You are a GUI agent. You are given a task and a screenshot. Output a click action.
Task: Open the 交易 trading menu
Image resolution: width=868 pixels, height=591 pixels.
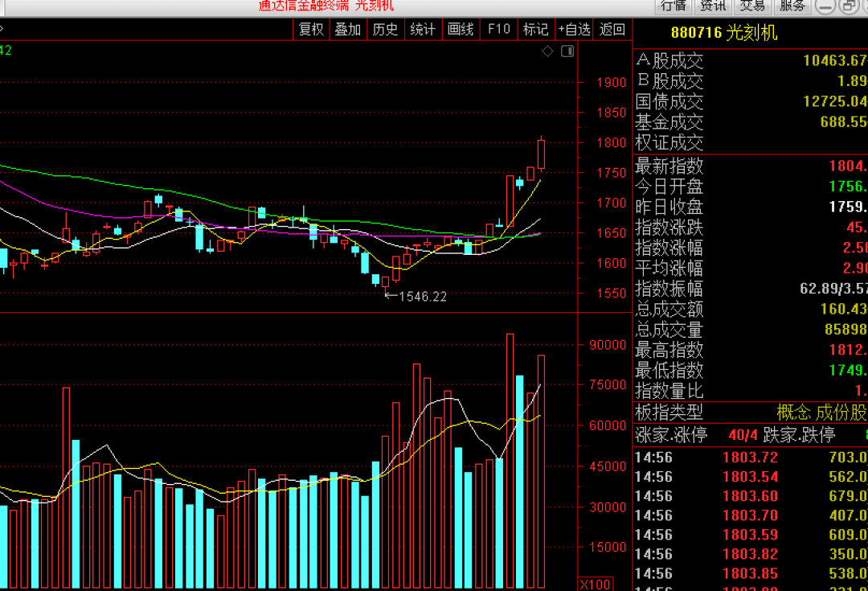coord(752,6)
